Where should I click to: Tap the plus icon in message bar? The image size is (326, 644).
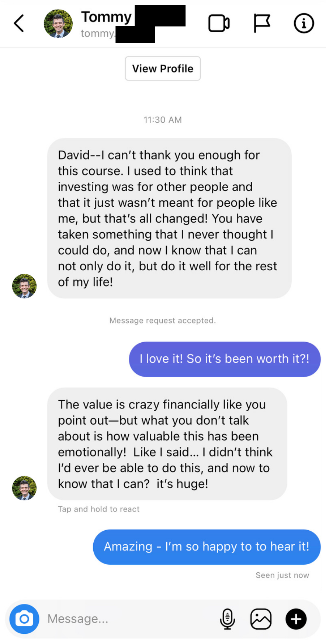coord(296,619)
